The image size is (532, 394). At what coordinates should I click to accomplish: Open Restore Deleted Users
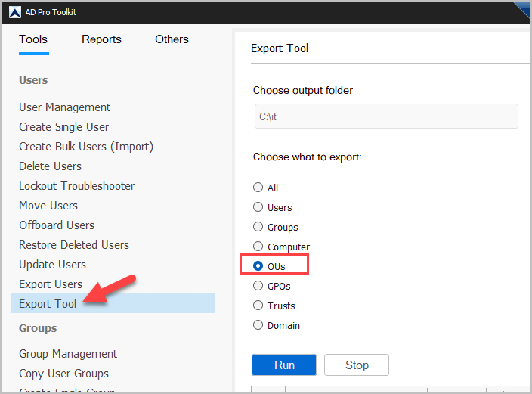point(74,245)
